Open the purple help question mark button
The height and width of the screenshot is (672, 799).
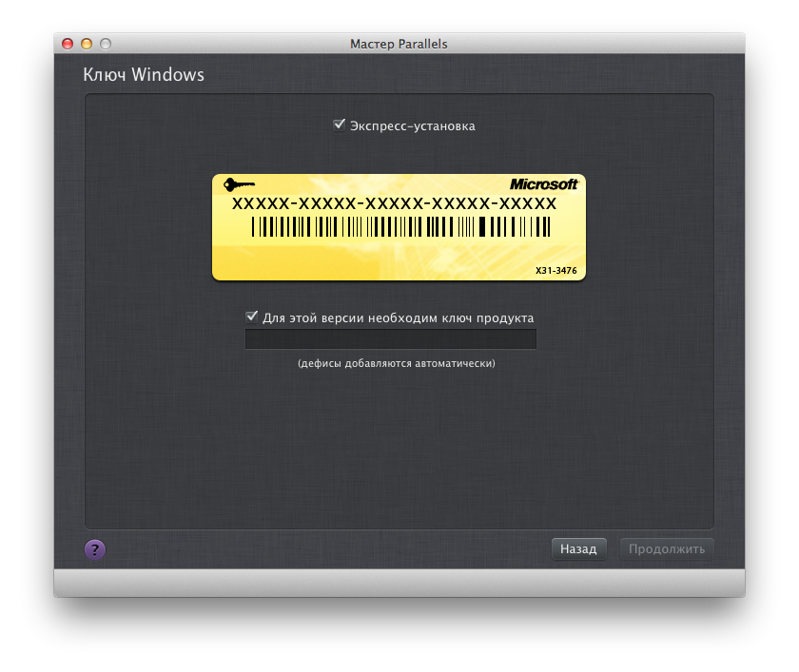pyautogui.click(x=95, y=549)
